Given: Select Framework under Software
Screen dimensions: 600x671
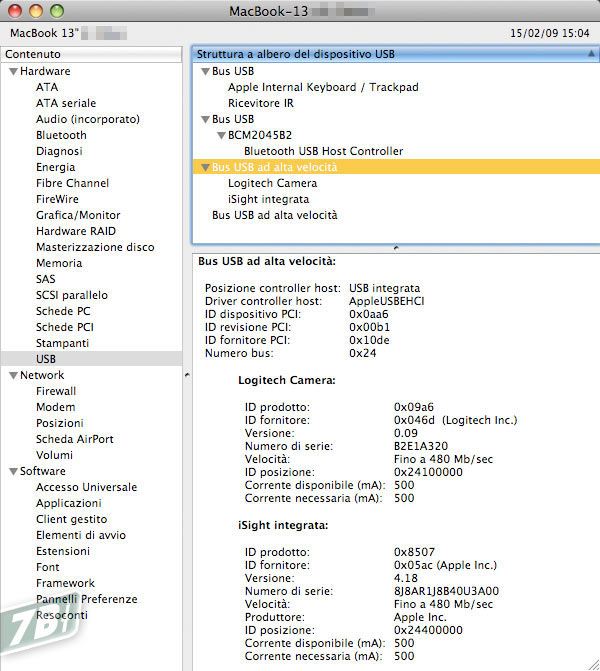Looking at the screenshot, I should (x=65, y=583).
